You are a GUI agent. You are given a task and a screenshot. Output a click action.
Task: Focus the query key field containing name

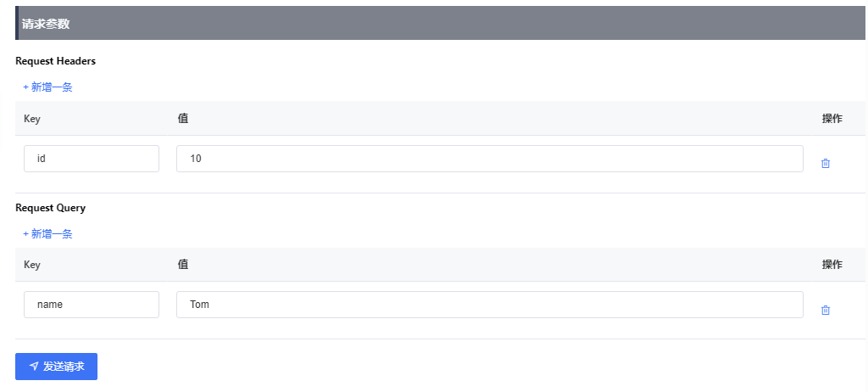pos(92,305)
